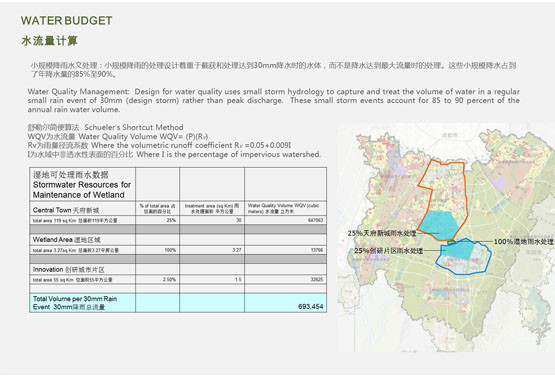Click the 100%湿地雨水处理 map label
555x388 pixels.
point(523,242)
